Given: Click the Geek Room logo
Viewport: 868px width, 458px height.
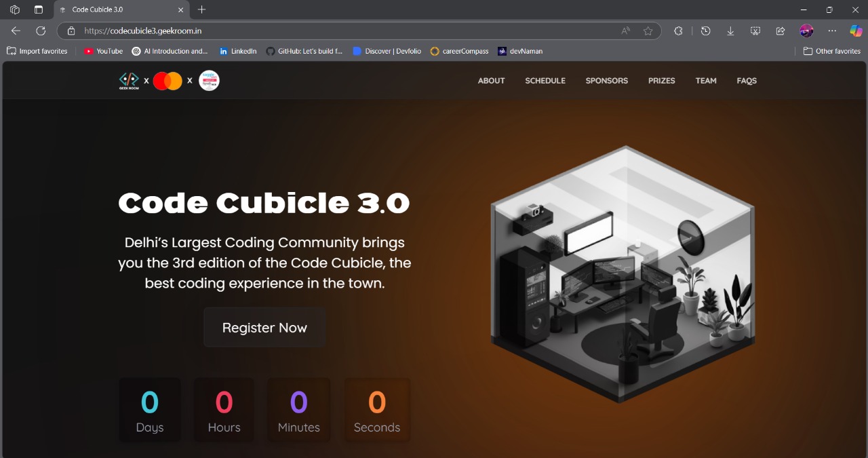Looking at the screenshot, I should pos(129,81).
